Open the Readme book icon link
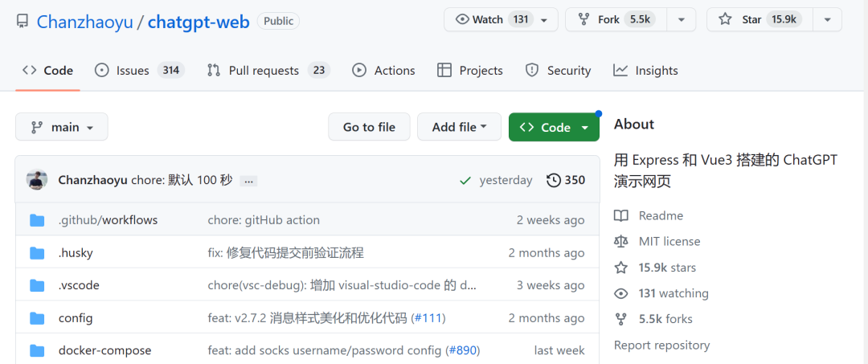Image resolution: width=868 pixels, height=364 pixels. (621, 215)
